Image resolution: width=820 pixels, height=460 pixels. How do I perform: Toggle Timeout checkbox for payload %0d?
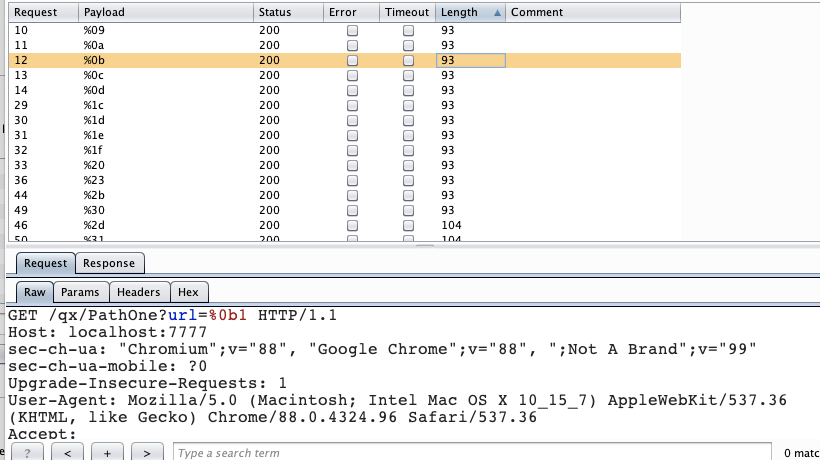coord(408,90)
